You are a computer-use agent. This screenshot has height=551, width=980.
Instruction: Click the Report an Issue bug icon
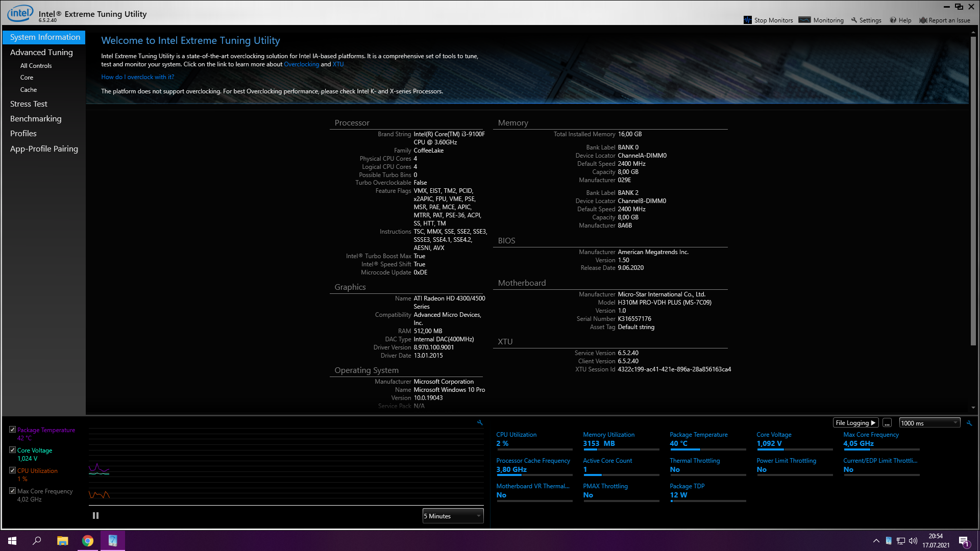pyautogui.click(x=923, y=20)
